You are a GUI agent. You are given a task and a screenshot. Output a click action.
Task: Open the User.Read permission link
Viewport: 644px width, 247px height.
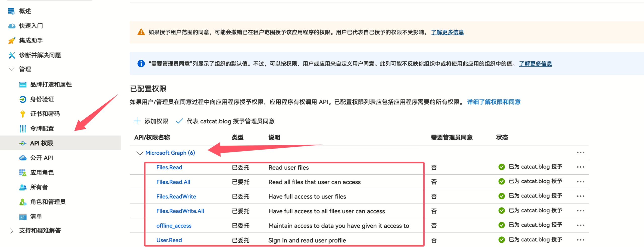[x=169, y=240]
